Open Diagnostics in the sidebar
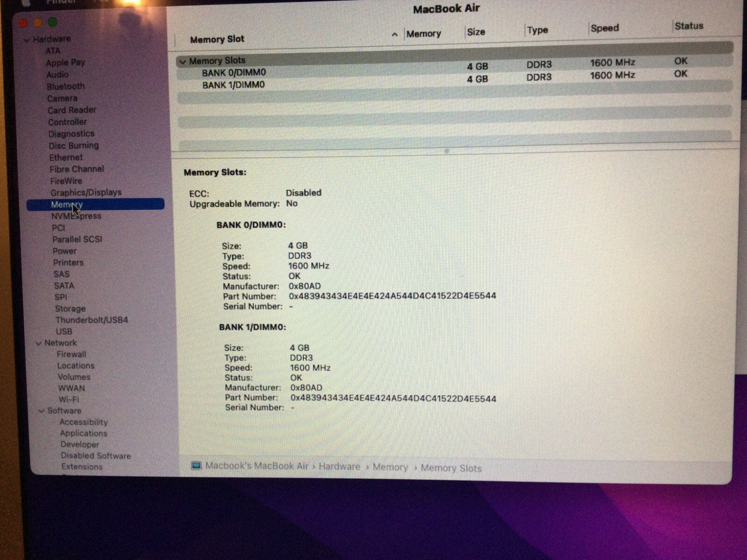Screen dimensions: 747x560 [x=71, y=134]
